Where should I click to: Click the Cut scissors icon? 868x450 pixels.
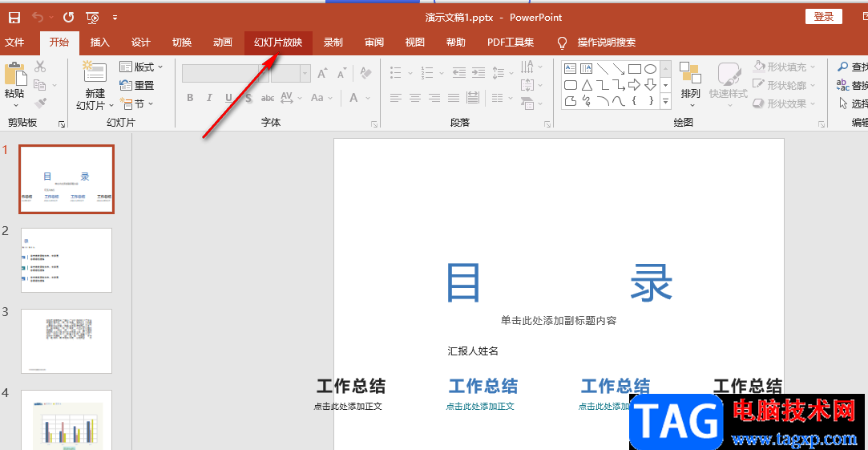[40, 67]
